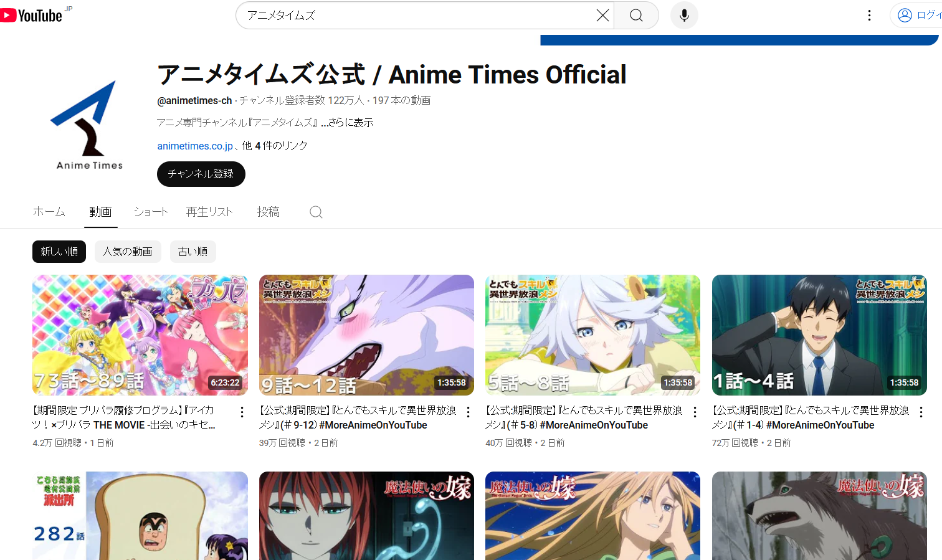Open options menu for the #5-8 video
The image size is (942, 560).
click(695, 412)
